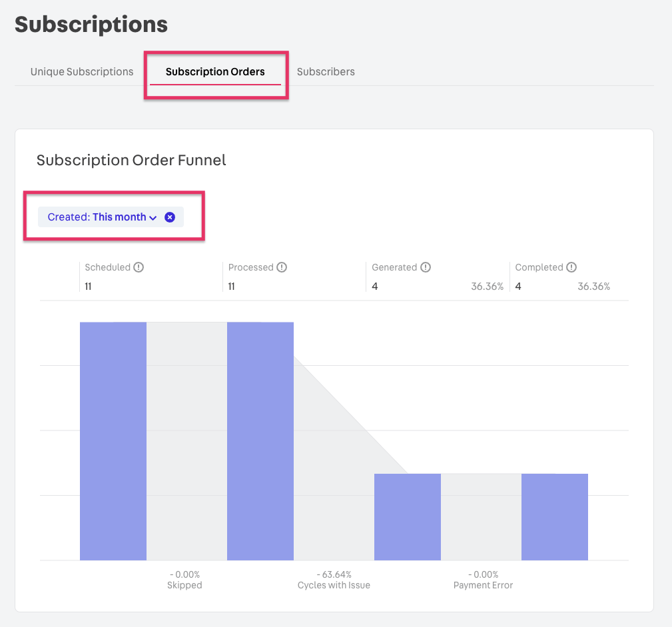Image resolution: width=672 pixels, height=627 pixels.
Task: Click the Generated 36.36% percentage value
Action: [x=487, y=287]
